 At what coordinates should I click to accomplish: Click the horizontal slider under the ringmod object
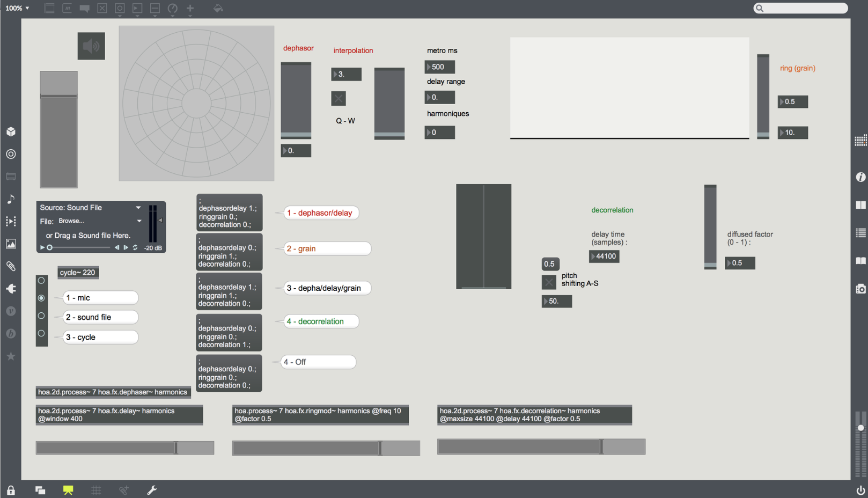click(x=326, y=448)
